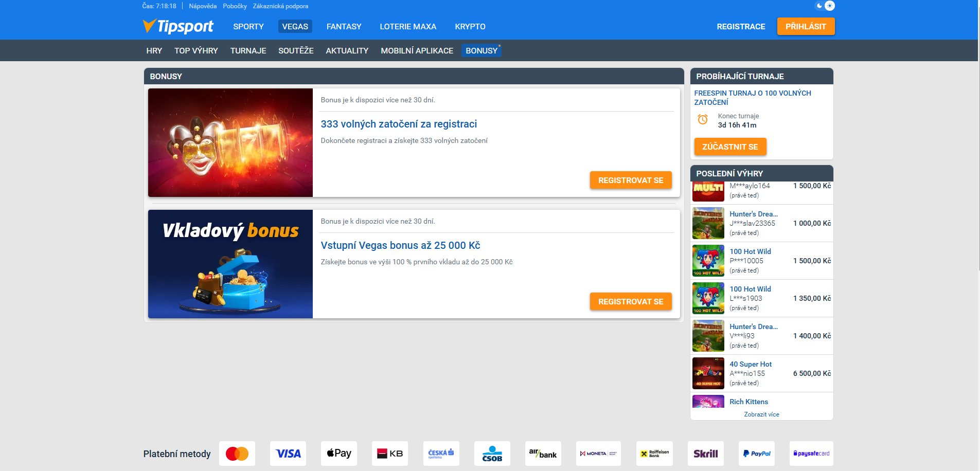The width and height of the screenshot is (980, 471).
Task: Open the ČSOB payment logo
Action: click(492, 454)
